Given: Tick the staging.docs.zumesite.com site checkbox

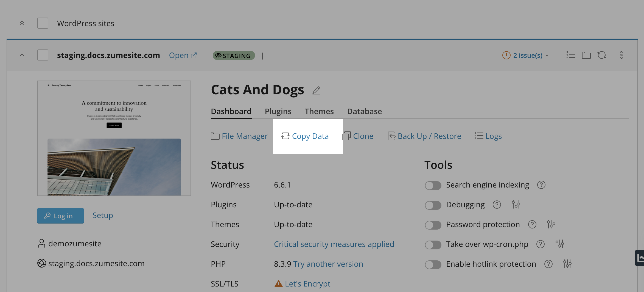Looking at the screenshot, I should pos(43,55).
